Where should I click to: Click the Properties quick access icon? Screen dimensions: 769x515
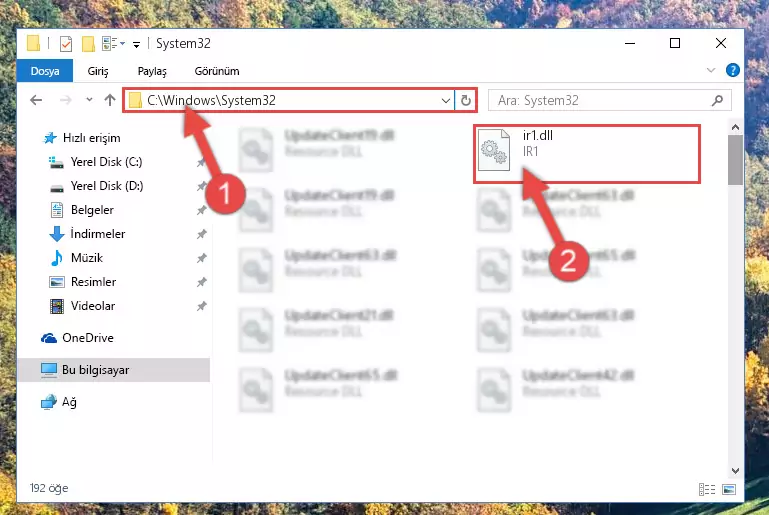[66, 44]
